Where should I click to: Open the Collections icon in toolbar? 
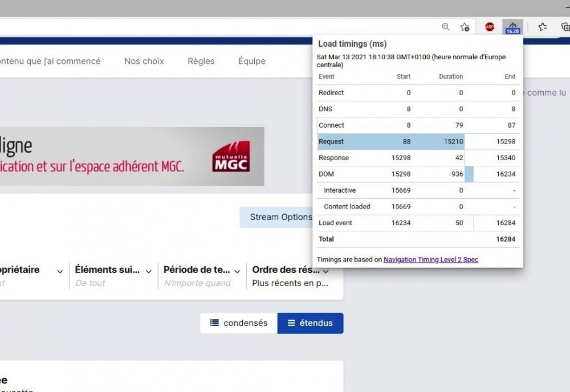pyautogui.click(x=565, y=27)
